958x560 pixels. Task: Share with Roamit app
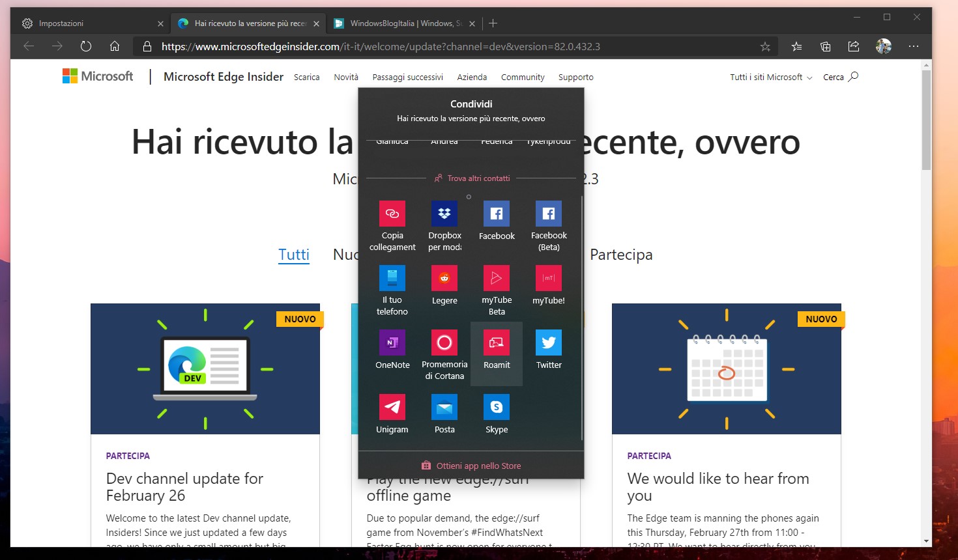coord(497,354)
